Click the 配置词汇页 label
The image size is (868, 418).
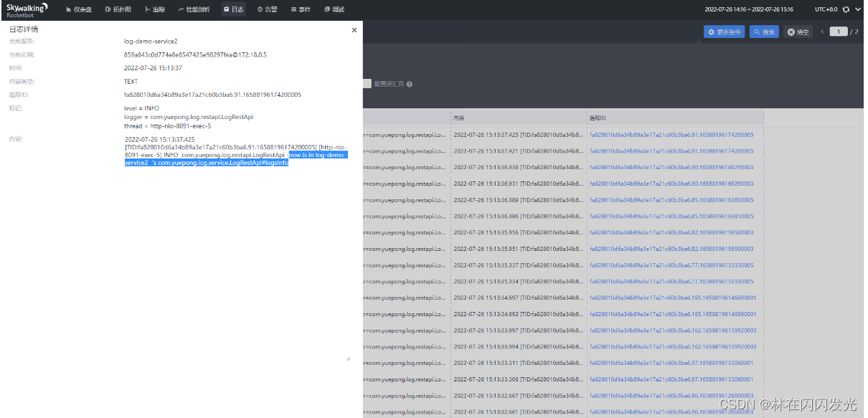tap(389, 84)
